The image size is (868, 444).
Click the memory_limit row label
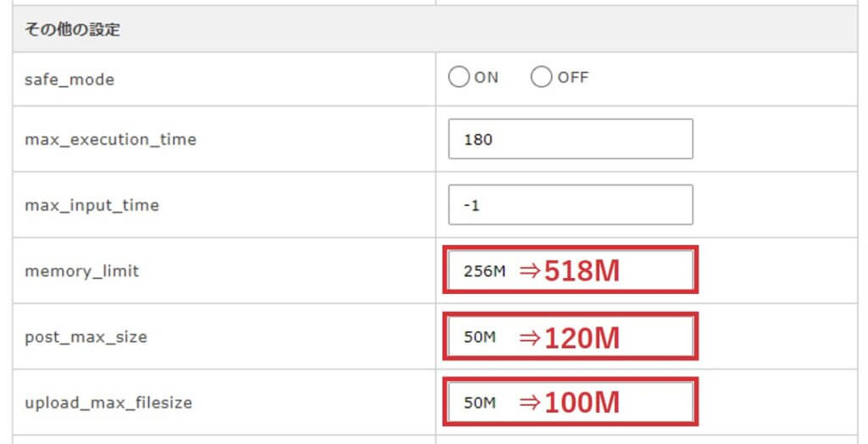pos(81,271)
